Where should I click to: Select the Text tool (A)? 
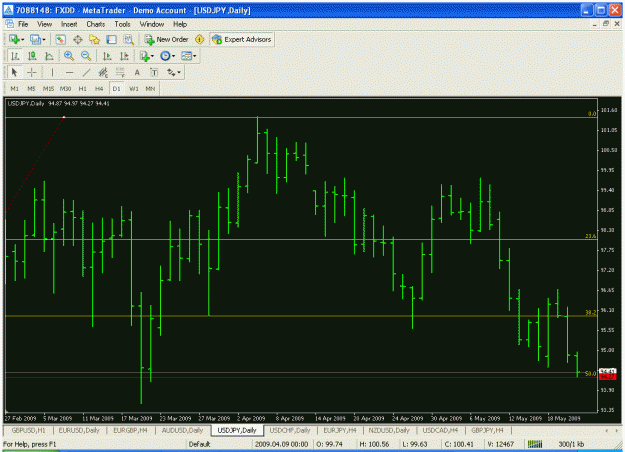point(137,73)
